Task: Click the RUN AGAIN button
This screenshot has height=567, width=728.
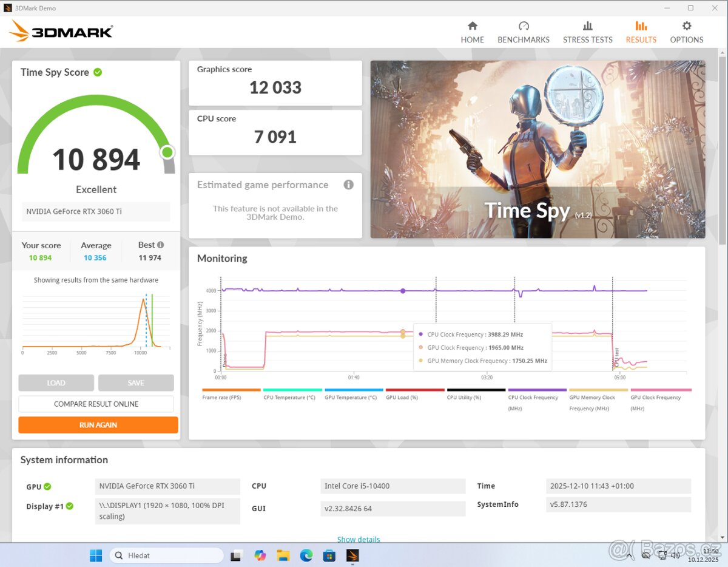Action: click(x=98, y=425)
